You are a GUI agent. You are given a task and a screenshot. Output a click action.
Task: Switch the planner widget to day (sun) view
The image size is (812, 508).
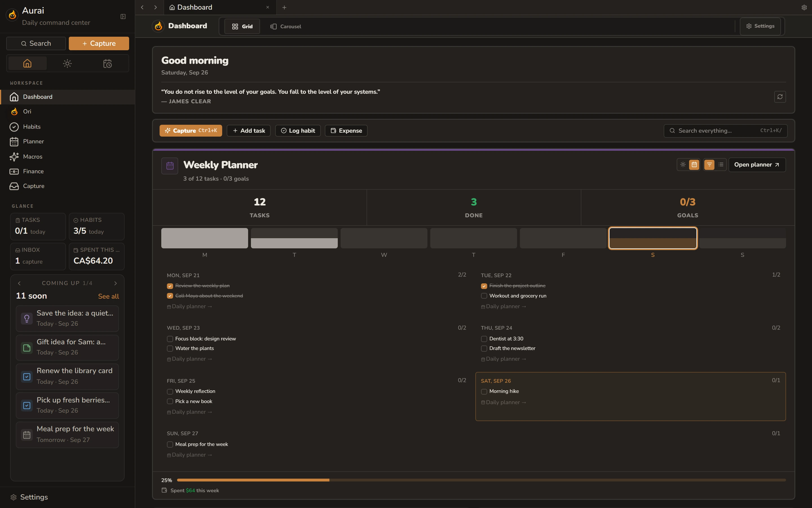[x=683, y=165]
